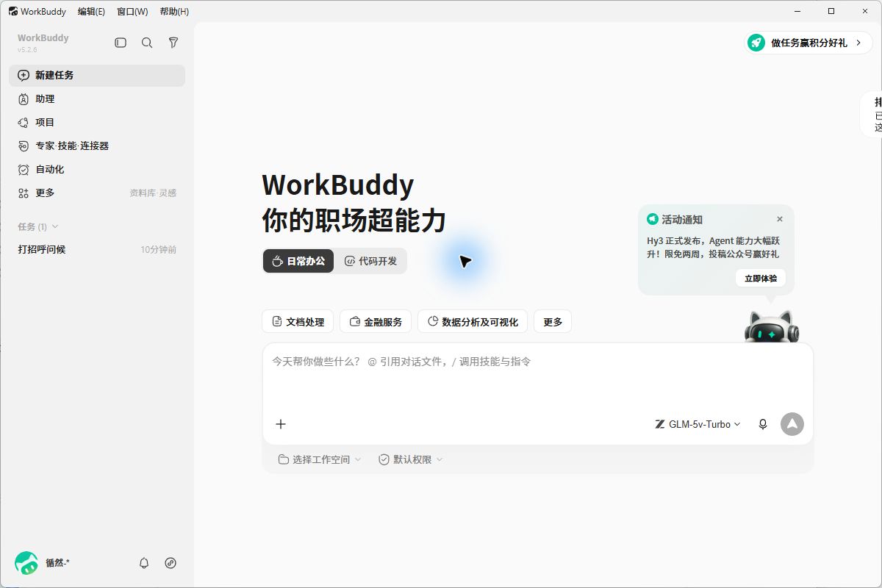
Task: Open the 项目 section
Action: [97, 122]
